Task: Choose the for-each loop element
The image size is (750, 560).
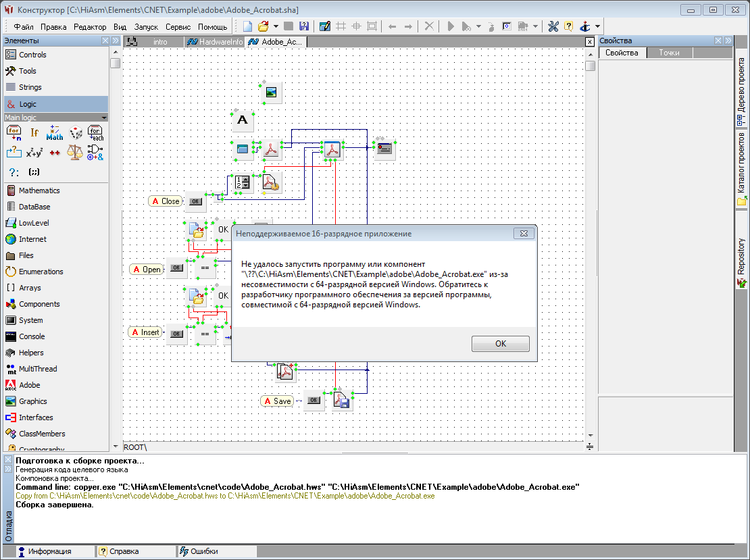Action: (96, 132)
